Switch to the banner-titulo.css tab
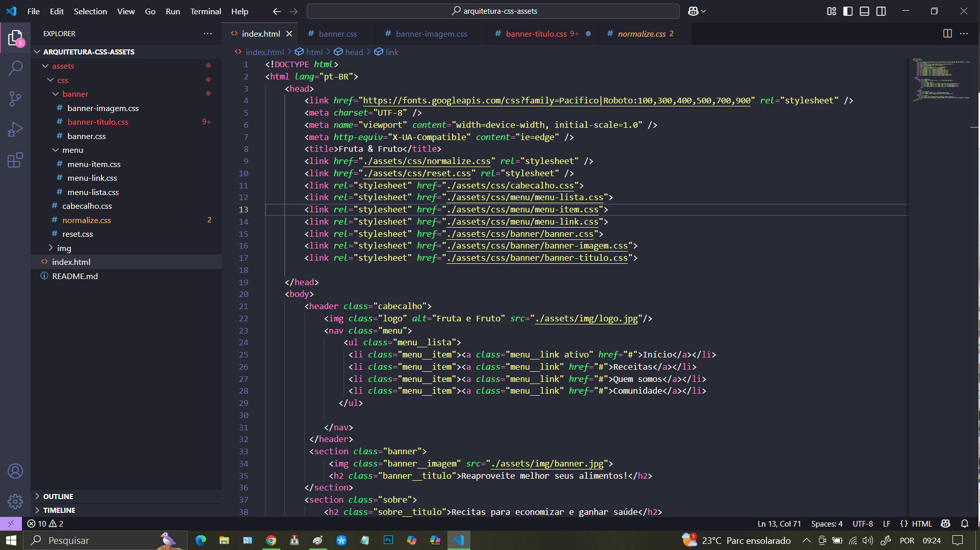Image resolution: width=980 pixels, height=550 pixels. pos(542,34)
